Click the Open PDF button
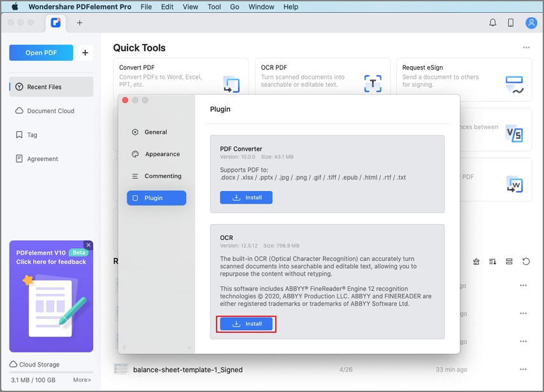 [x=41, y=53]
